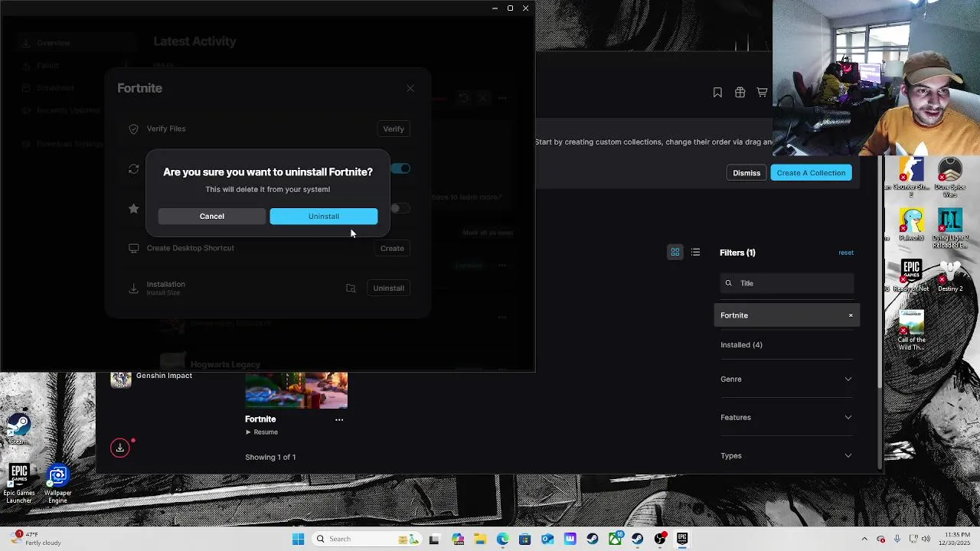The height and width of the screenshot is (551, 980).
Task: Open Destiny 2 desktop icon
Action: [x=949, y=276]
